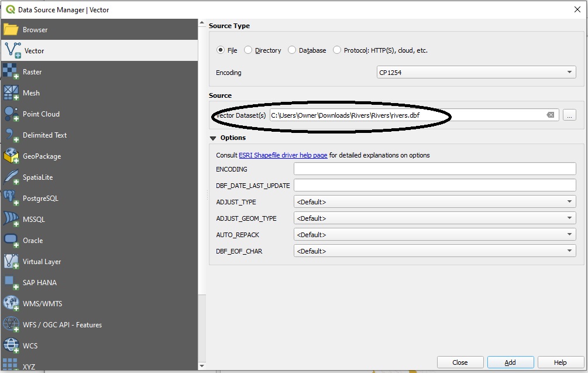The height and width of the screenshot is (373, 588).
Task: Open the Browser folder icon
Action: coord(11,30)
